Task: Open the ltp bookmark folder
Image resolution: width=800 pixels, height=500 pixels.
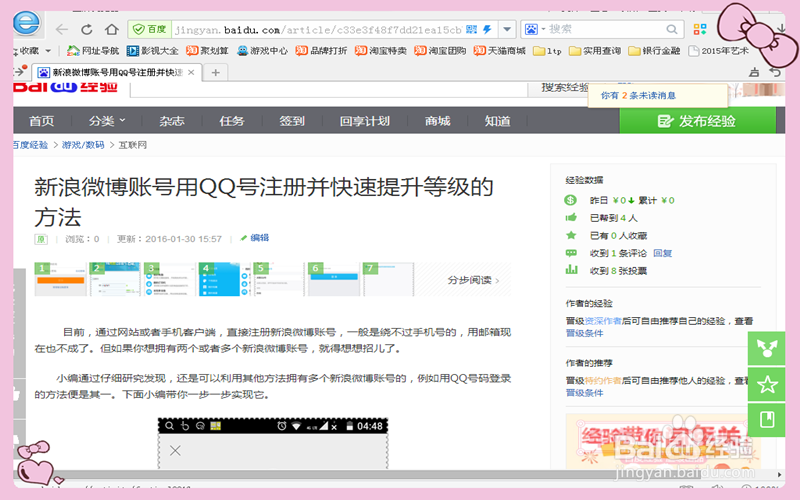Action: (547, 51)
